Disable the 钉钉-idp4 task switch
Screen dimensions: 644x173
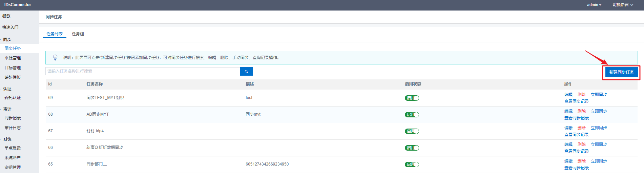[412, 131]
